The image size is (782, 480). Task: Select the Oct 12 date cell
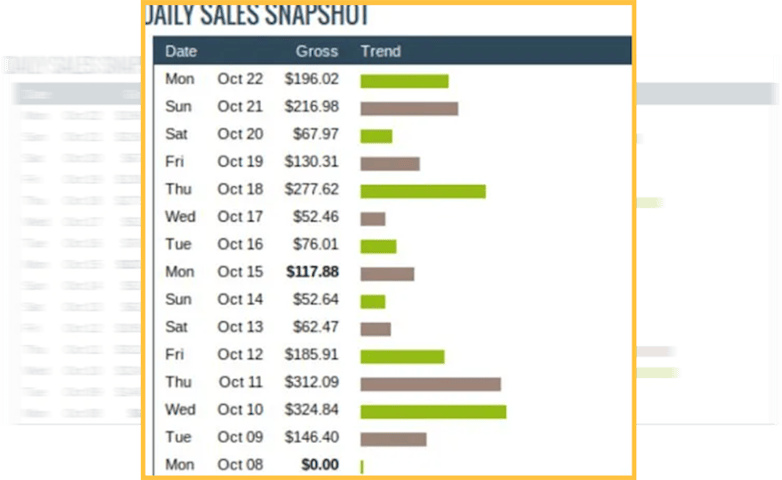(240, 354)
